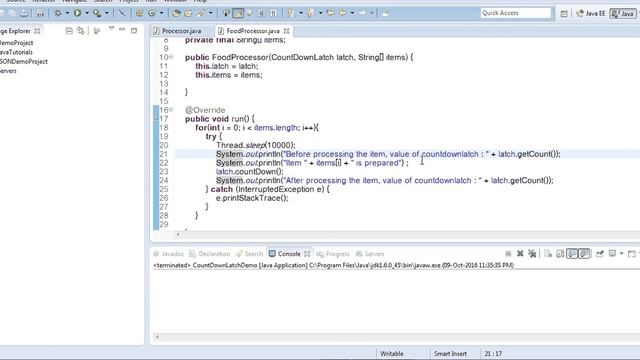Click the Smart Insert status bar entry
The height and width of the screenshot is (360, 640).
pyautogui.click(x=450, y=354)
